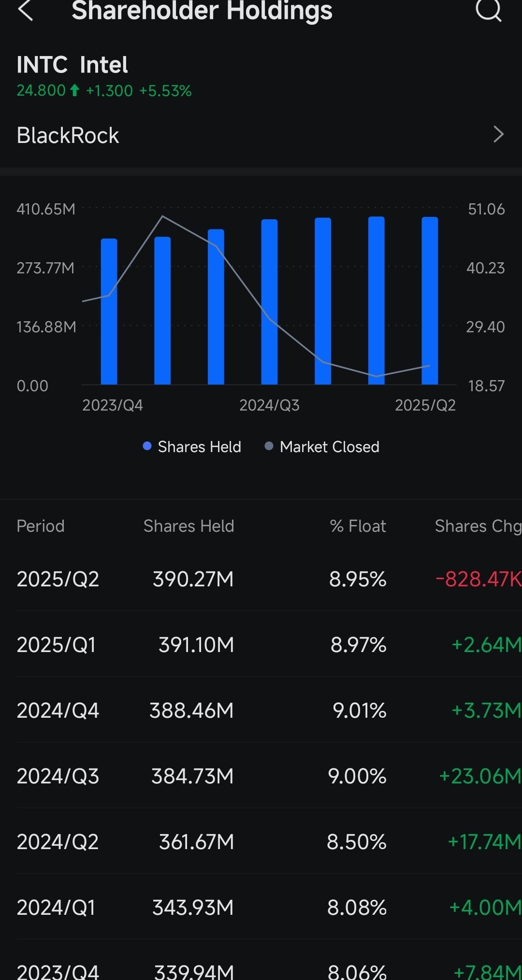Screen dimensions: 522x980
Task: Tap the red -828.47K shares change
Action: 478,579
